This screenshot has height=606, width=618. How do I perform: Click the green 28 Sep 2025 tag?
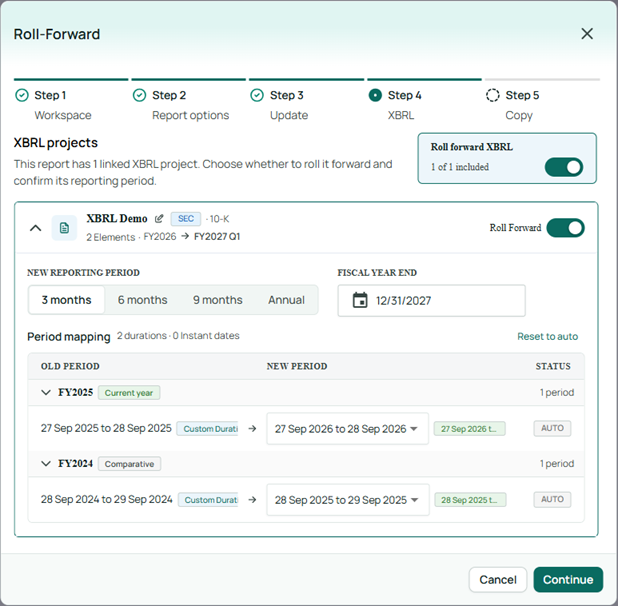[470, 500]
